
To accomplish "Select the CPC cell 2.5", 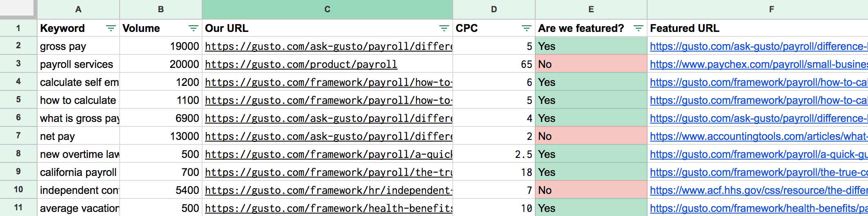I will click(x=494, y=154).
